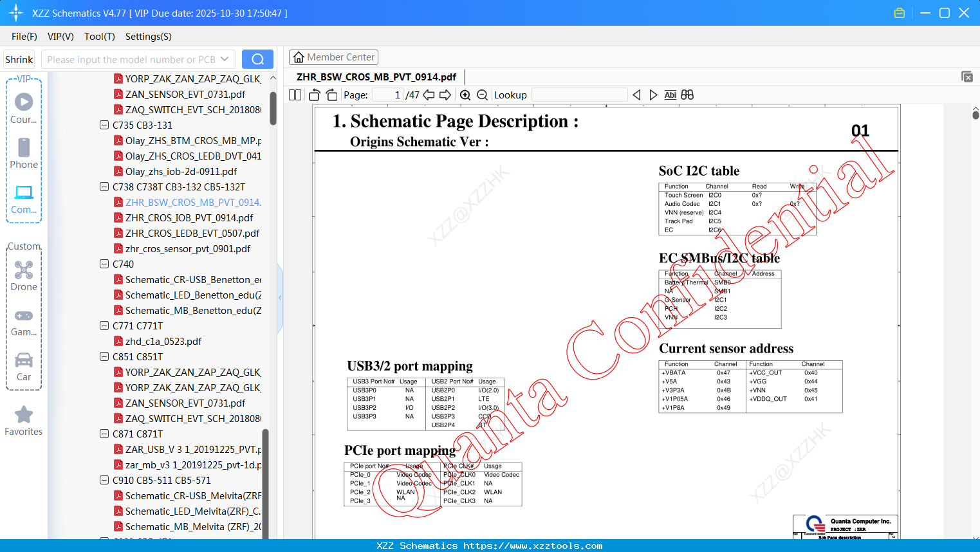The height and width of the screenshot is (552, 980).
Task: Collapse the C871 C871T folder
Action: 104,434
